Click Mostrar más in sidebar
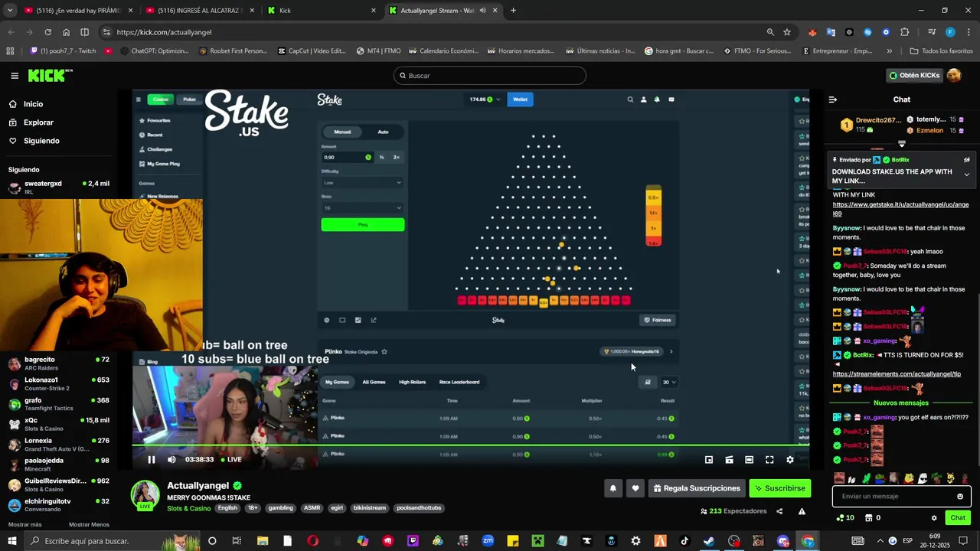Image resolution: width=980 pixels, height=551 pixels. (x=25, y=525)
